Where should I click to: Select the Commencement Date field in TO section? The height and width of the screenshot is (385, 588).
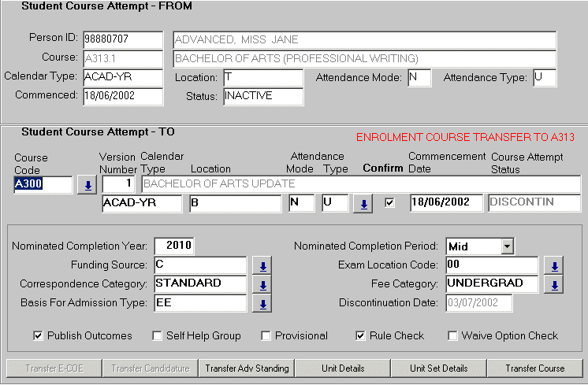[x=445, y=203]
